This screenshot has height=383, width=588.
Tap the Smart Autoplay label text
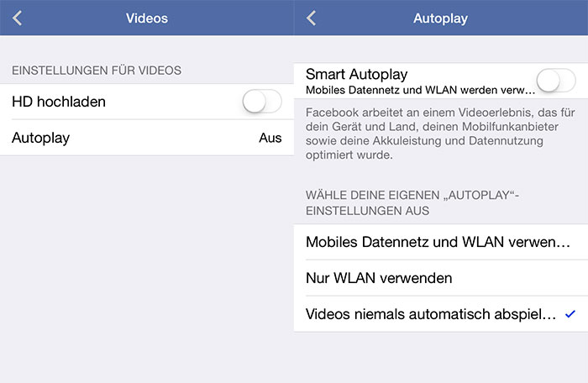(x=357, y=74)
